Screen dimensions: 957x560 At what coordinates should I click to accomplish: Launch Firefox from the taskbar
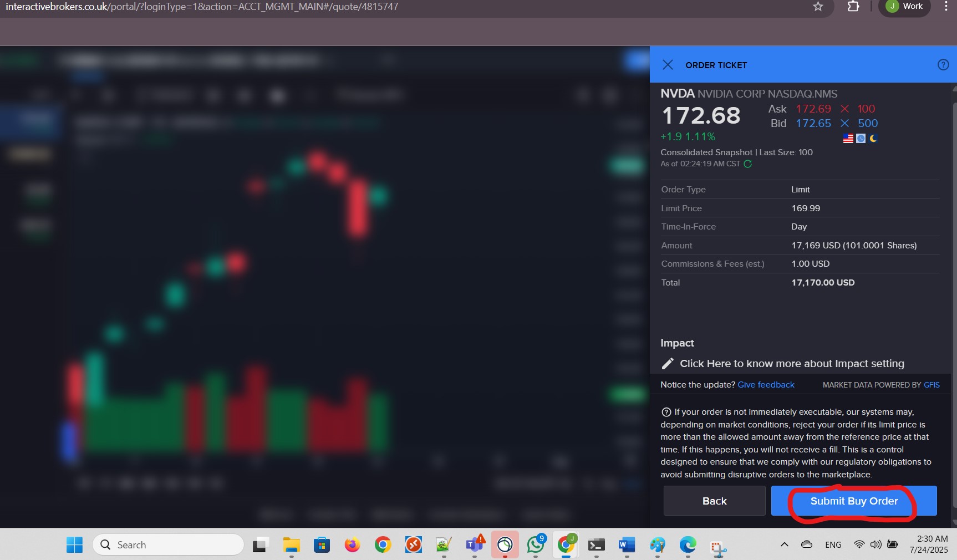352,545
